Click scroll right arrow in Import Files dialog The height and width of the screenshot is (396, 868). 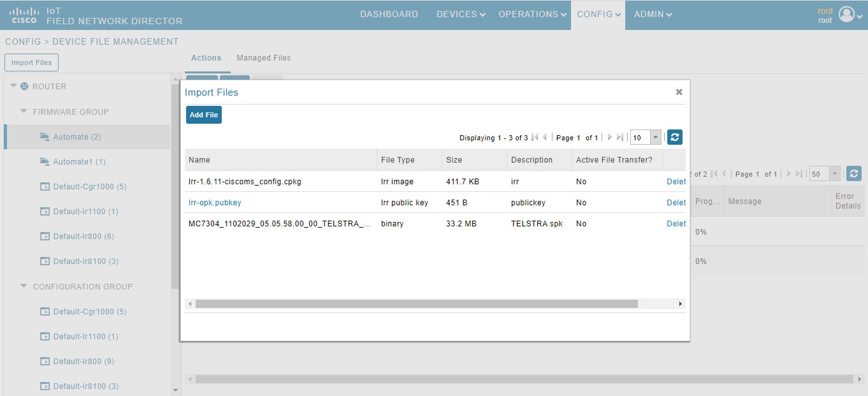(681, 304)
